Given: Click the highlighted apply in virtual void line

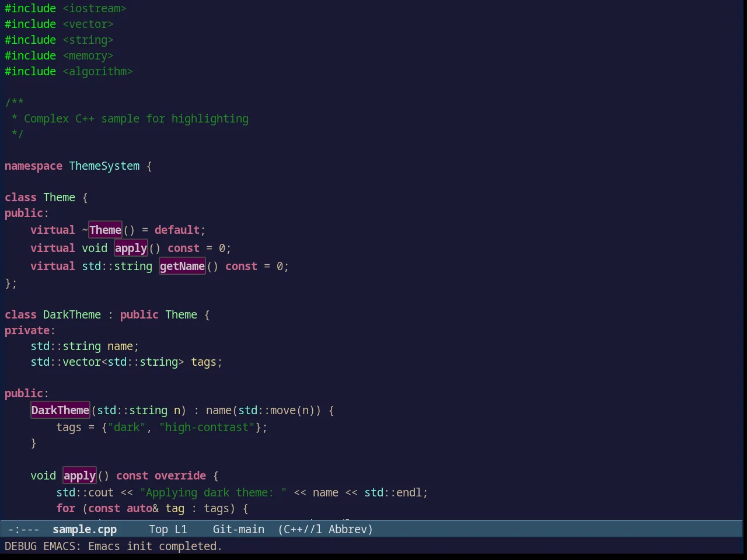Looking at the screenshot, I should click(x=131, y=248).
